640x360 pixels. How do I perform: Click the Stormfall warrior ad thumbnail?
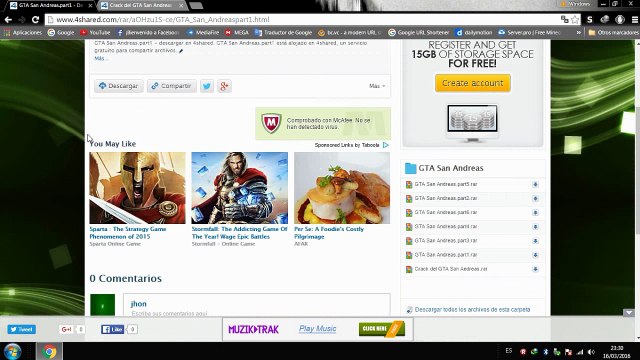point(240,188)
